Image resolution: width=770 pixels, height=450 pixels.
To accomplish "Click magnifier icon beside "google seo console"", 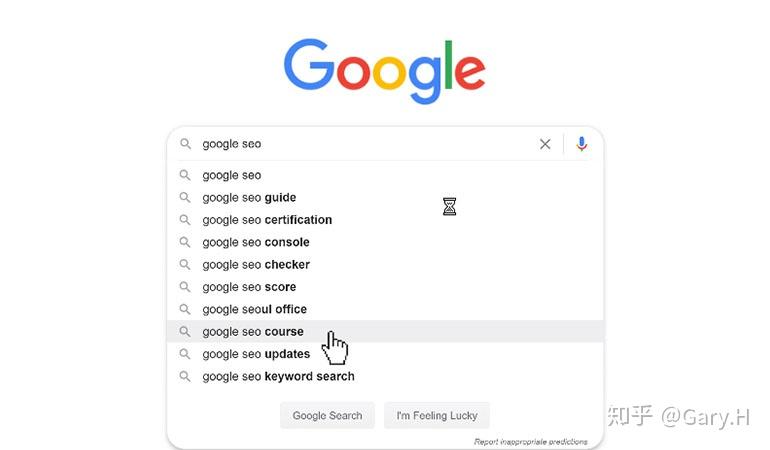I will pos(185,242).
